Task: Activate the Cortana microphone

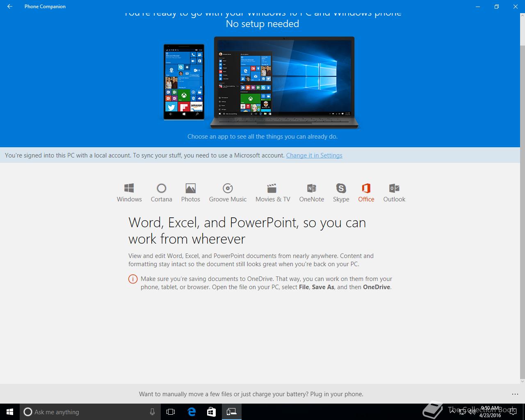Action: (x=152, y=412)
